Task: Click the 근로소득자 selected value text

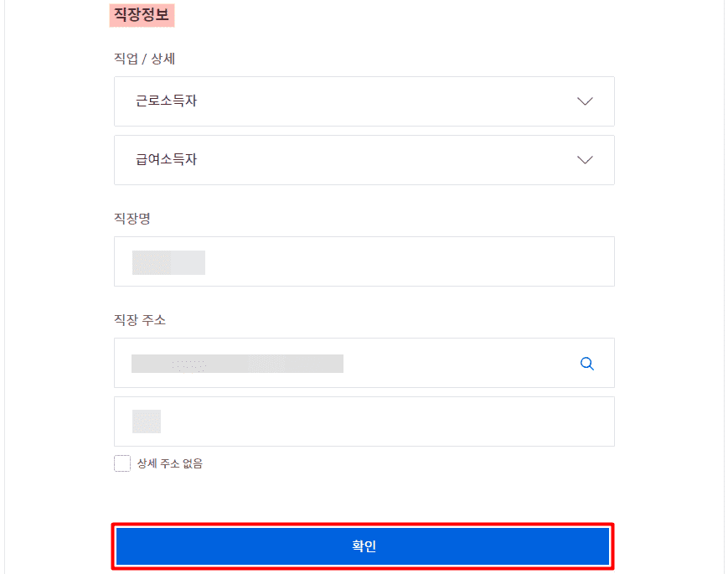Action: coord(166,101)
